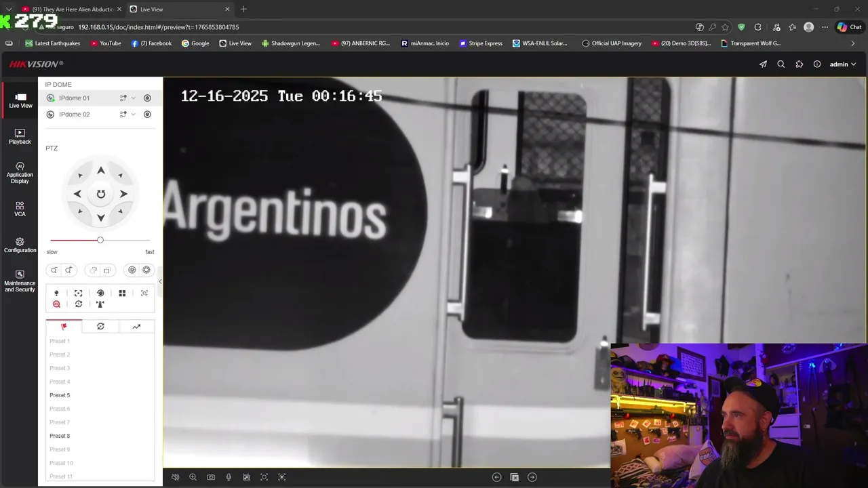Screen dimensions: 868x488
Task: Click PTZ zoom out button
Action: 54,270
